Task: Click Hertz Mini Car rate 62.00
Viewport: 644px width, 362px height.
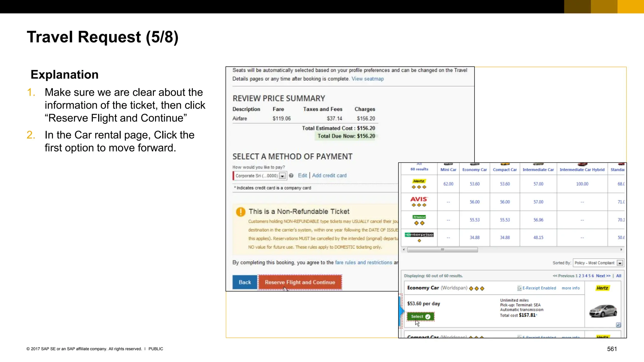Action: coord(448,184)
